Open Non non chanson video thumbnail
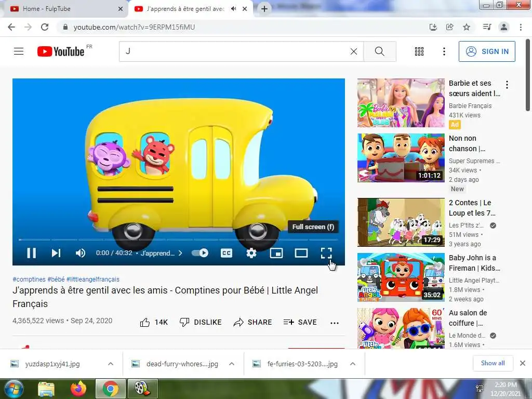532x399 pixels. [401, 158]
